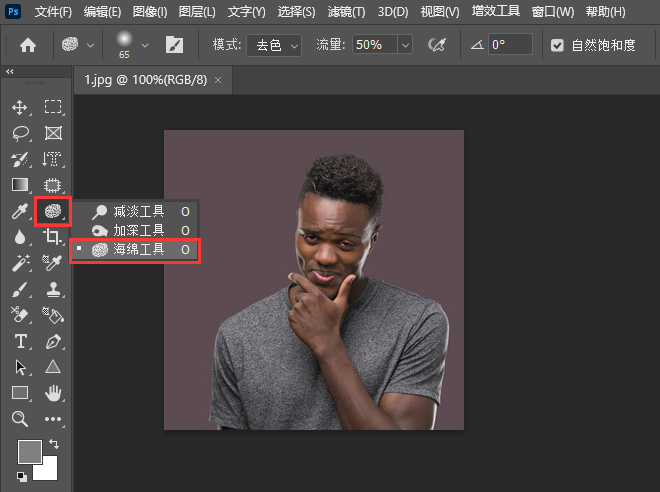Select the Hand tool
This screenshot has height=492, width=660.
[53, 393]
